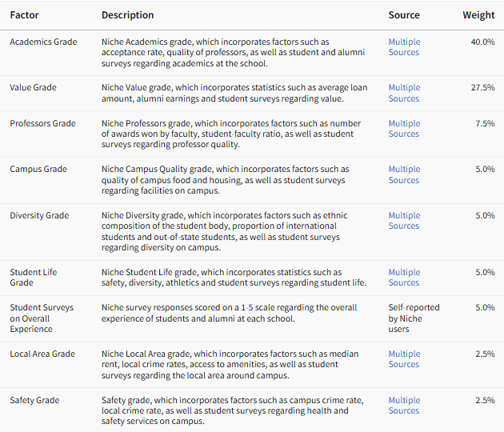Select Student Surveys on Overall Experience label
The width and height of the screenshot is (504, 432).
pyautogui.click(x=42, y=318)
